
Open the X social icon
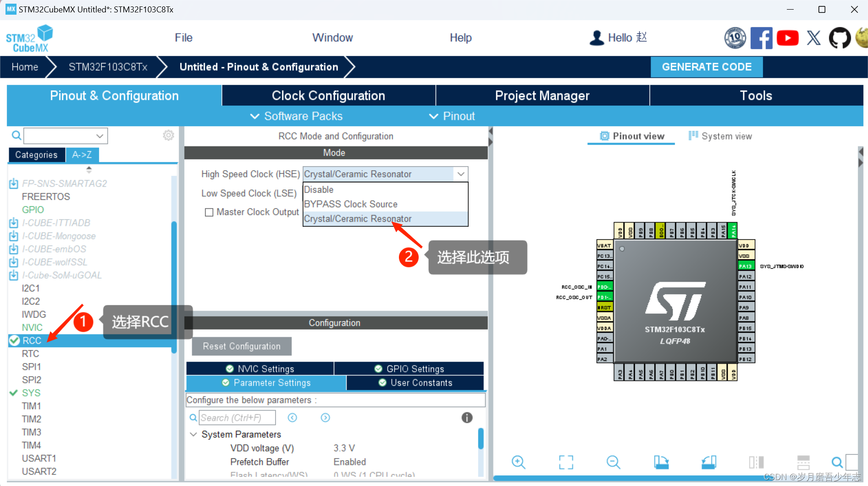tap(814, 38)
